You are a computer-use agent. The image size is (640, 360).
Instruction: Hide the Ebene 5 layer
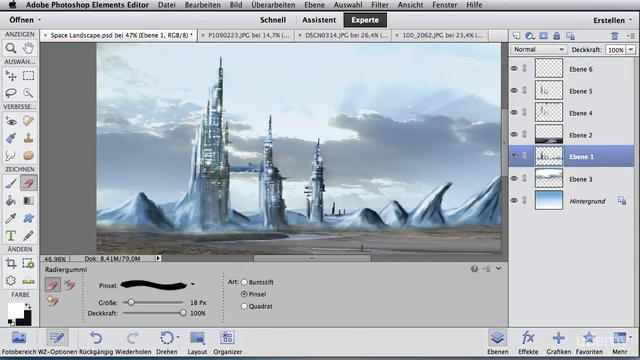[x=514, y=91]
